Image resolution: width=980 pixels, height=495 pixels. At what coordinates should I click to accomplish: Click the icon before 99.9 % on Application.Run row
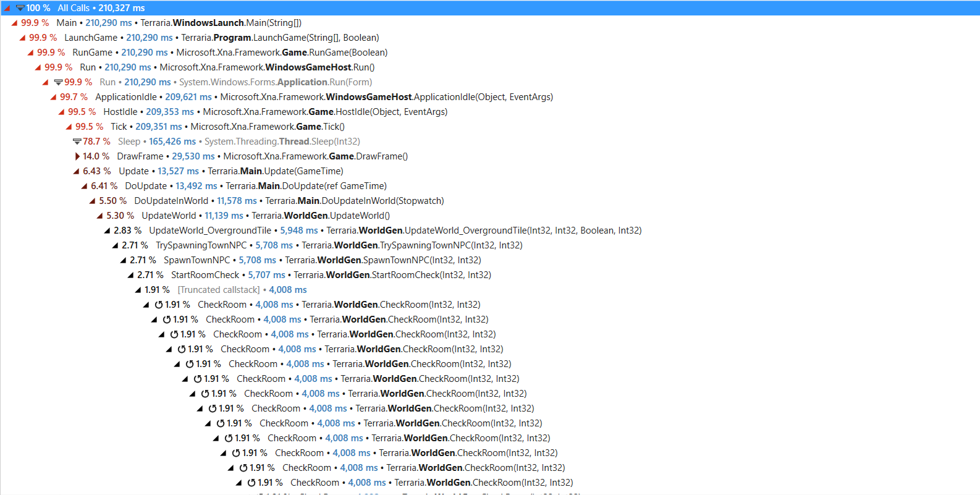[x=59, y=82]
